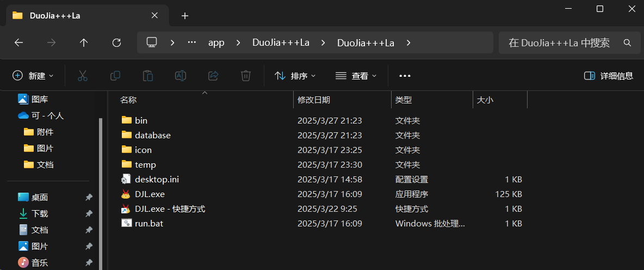
Task: Cut the selection with scissors icon
Action: [83, 76]
